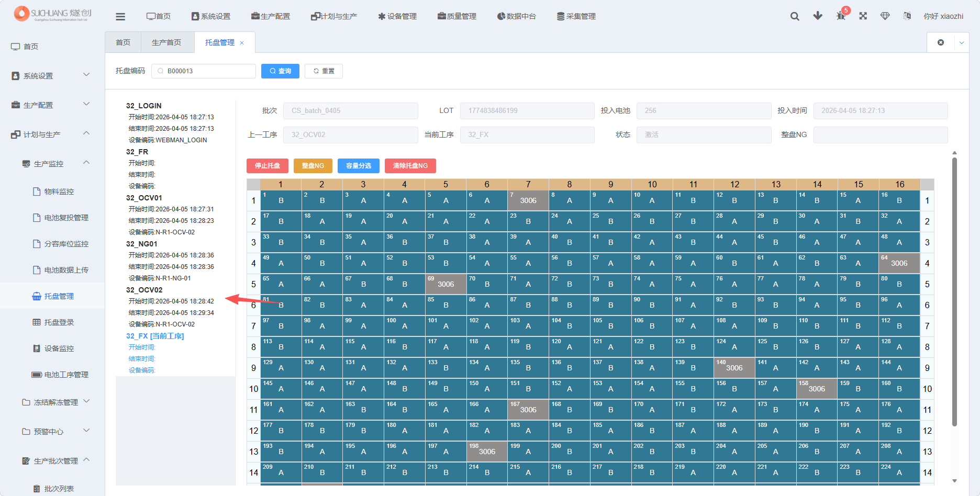Click the orange 整盘NG button
This screenshot has width=980, height=496.
point(313,166)
